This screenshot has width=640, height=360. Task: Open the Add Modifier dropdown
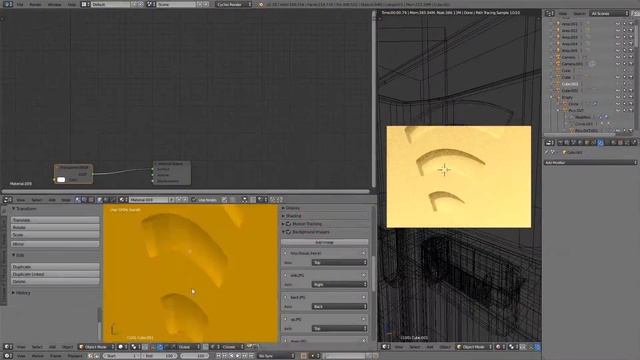click(591, 162)
